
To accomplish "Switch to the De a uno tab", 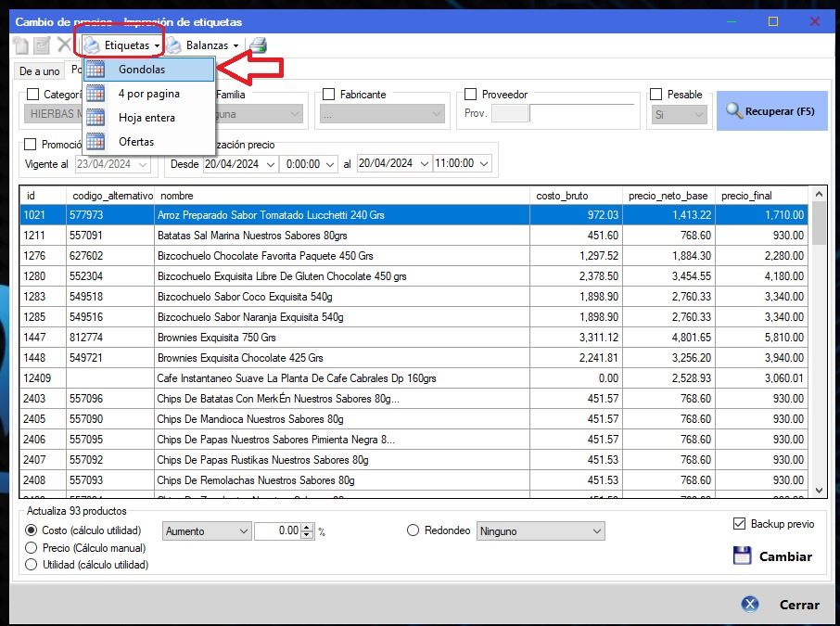I will tap(39, 70).
